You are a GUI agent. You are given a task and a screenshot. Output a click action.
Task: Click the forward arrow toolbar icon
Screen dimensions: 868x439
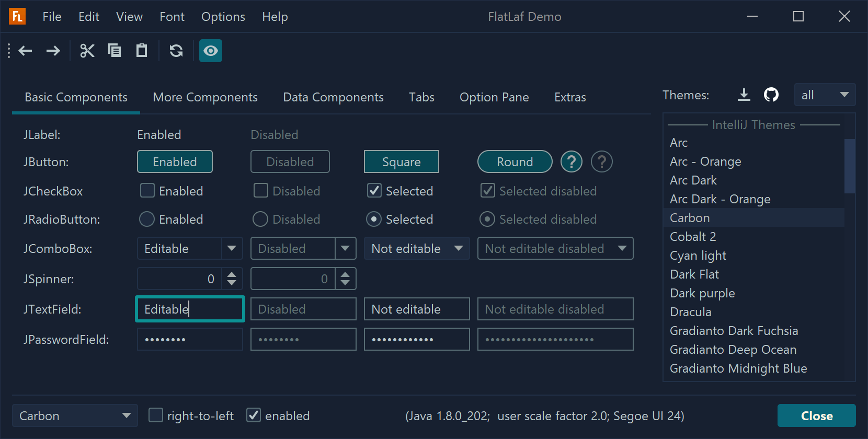53,51
